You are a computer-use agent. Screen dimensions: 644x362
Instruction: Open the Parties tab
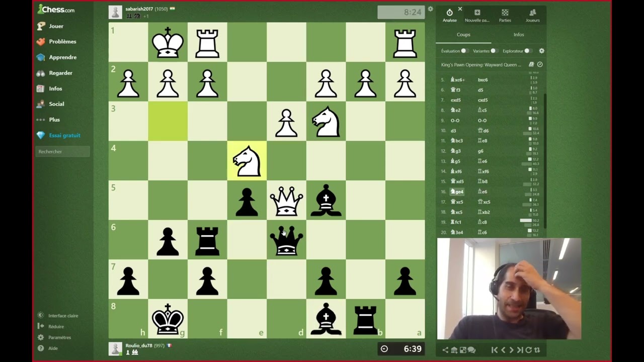(x=505, y=16)
